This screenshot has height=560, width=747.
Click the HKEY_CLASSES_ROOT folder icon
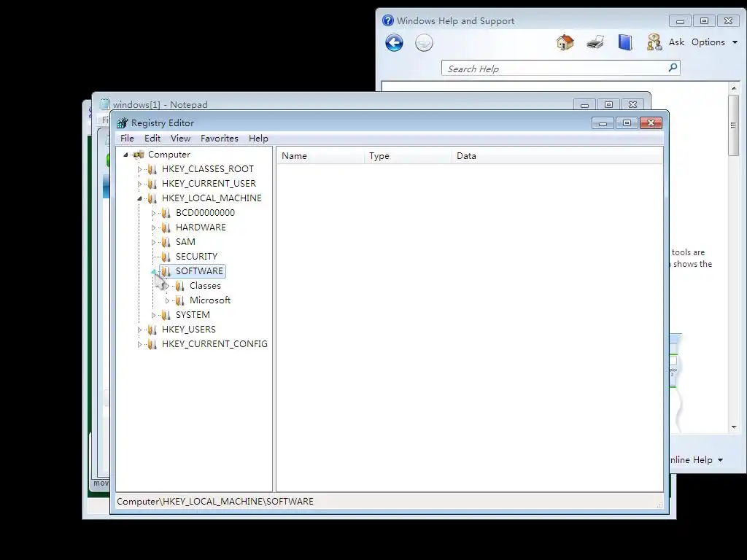pos(152,169)
